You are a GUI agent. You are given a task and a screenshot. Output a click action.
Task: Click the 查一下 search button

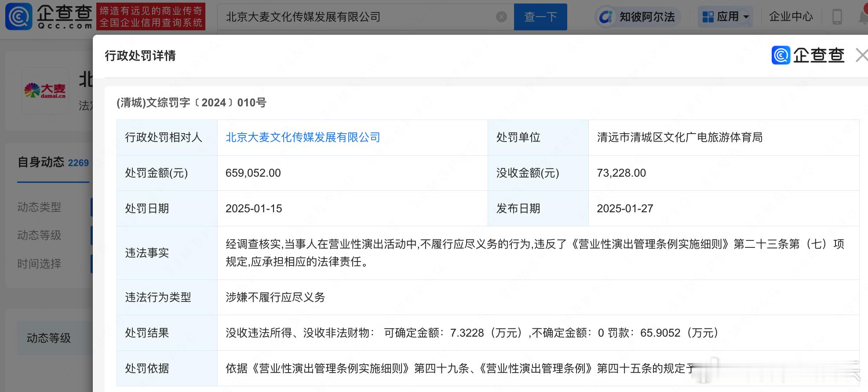coord(540,17)
